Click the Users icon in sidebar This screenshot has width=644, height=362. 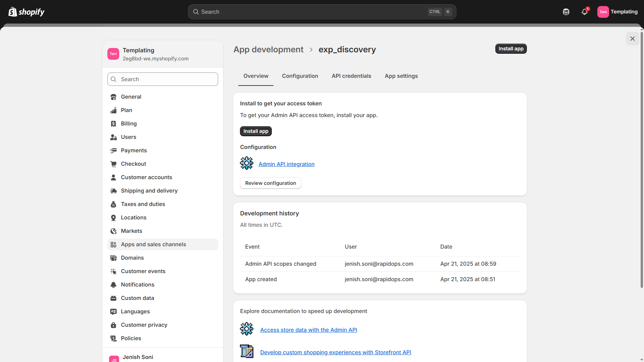(113, 137)
